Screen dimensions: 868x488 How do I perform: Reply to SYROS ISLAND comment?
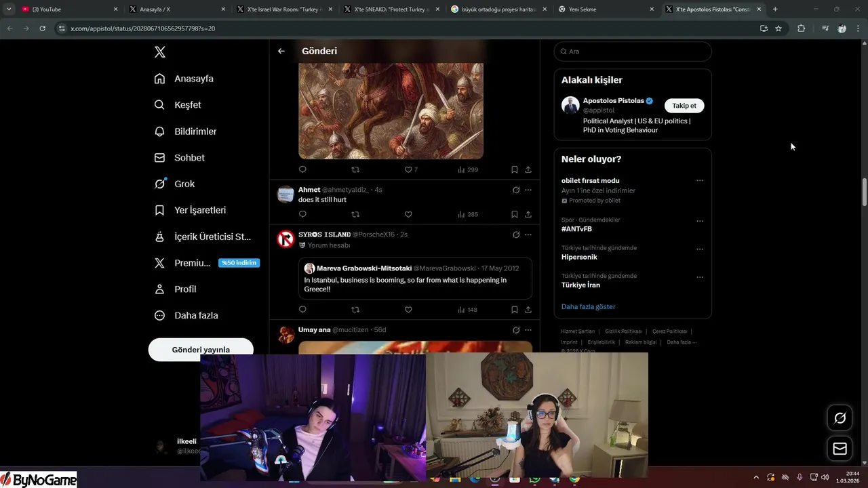pos(302,310)
